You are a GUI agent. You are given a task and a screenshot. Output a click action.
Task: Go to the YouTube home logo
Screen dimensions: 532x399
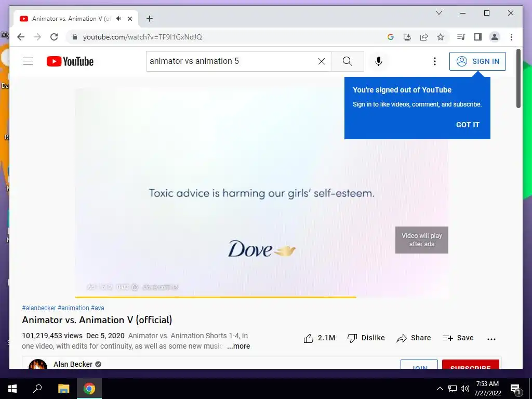[x=70, y=61]
